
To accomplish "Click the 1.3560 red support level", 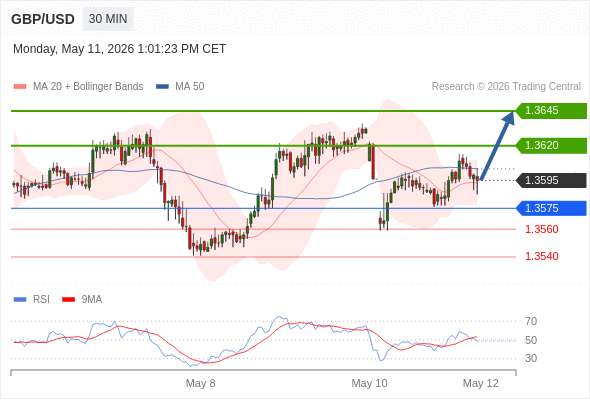I will (x=541, y=229).
